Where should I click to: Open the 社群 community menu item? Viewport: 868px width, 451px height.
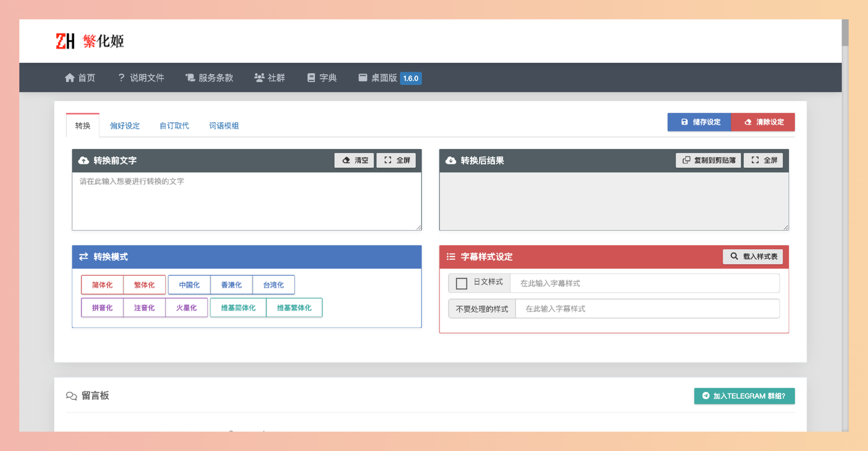(x=269, y=78)
